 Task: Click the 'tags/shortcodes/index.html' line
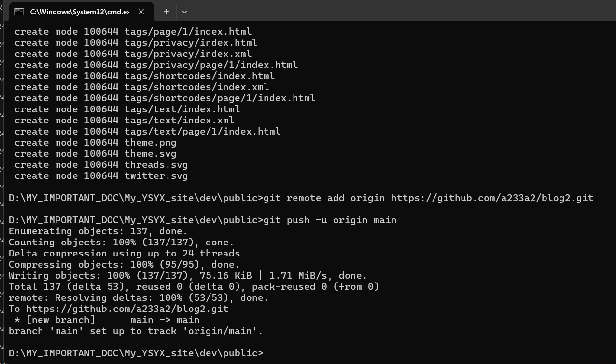[x=145, y=76]
